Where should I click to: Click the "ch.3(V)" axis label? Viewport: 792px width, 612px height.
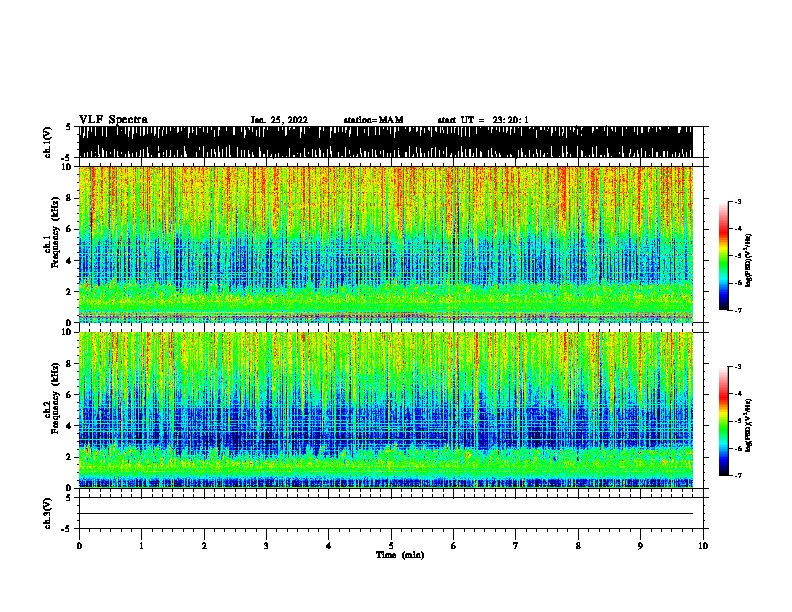tap(48, 513)
